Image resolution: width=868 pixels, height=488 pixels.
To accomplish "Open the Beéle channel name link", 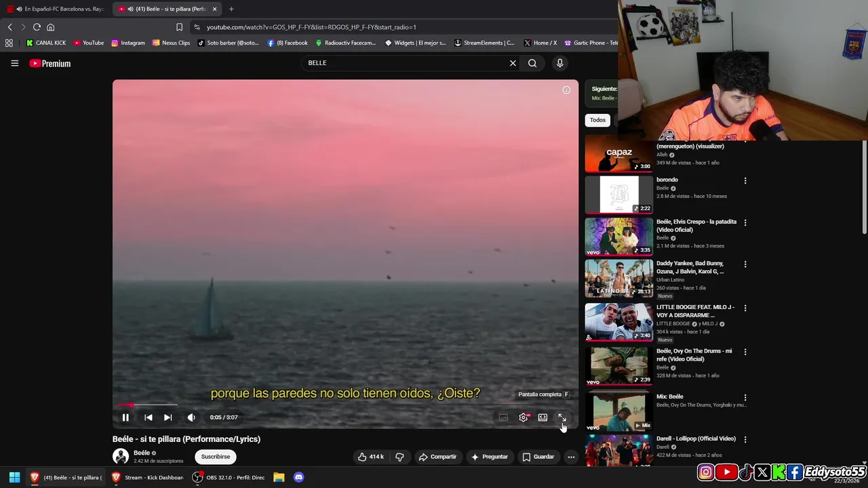I will [142, 453].
